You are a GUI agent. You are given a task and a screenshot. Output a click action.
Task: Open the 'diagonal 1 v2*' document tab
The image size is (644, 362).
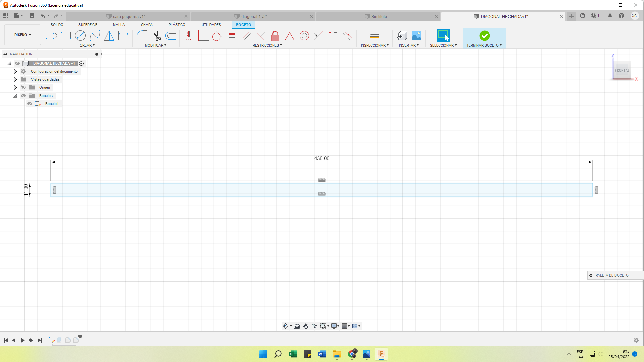point(254,16)
